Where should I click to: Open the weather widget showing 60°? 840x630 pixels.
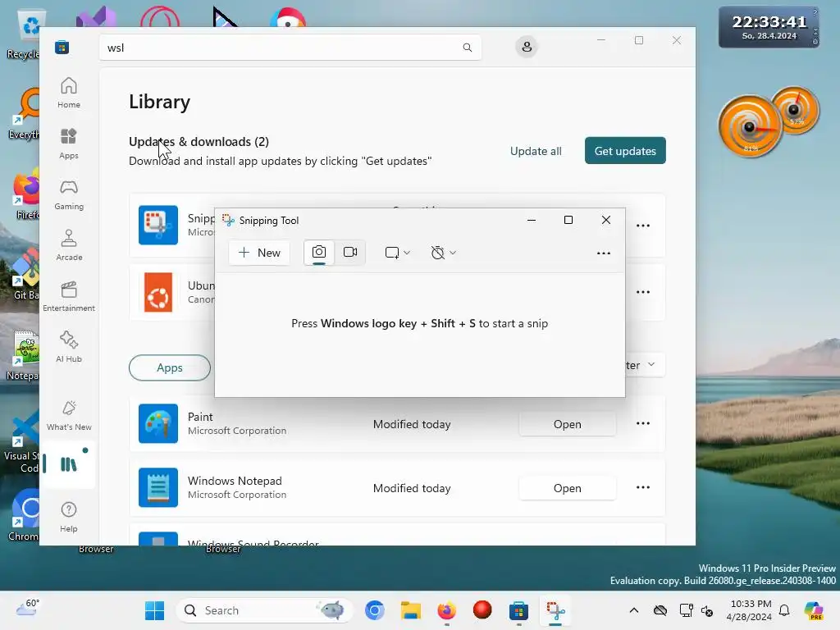coord(28,608)
